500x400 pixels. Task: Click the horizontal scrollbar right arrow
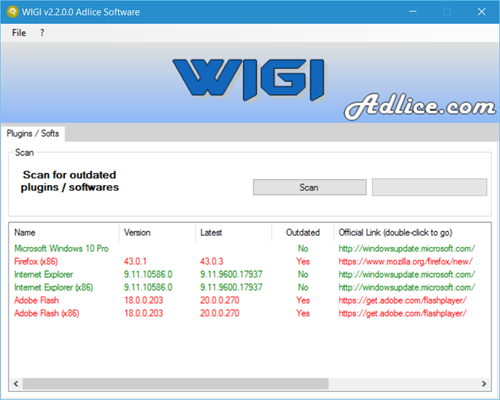[x=484, y=384]
